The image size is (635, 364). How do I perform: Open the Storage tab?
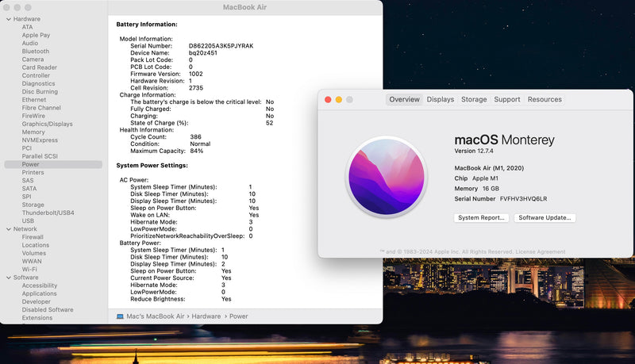(474, 100)
